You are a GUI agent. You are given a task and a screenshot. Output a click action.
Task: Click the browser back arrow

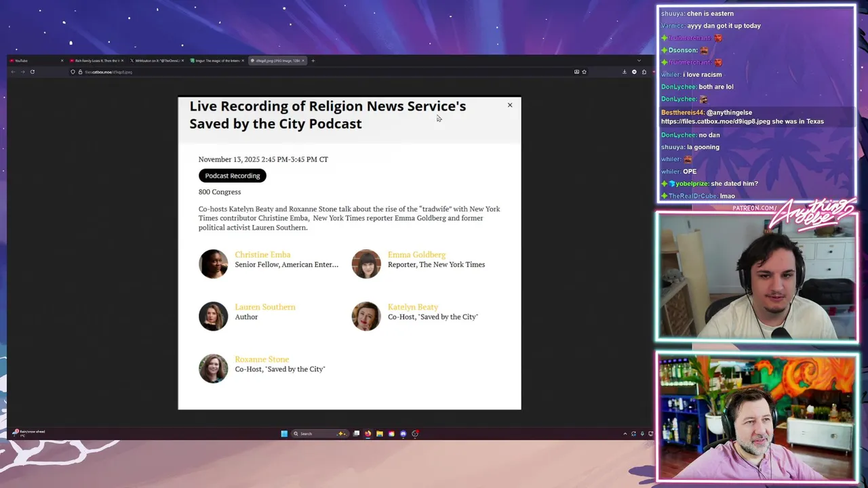click(x=13, y=72)
